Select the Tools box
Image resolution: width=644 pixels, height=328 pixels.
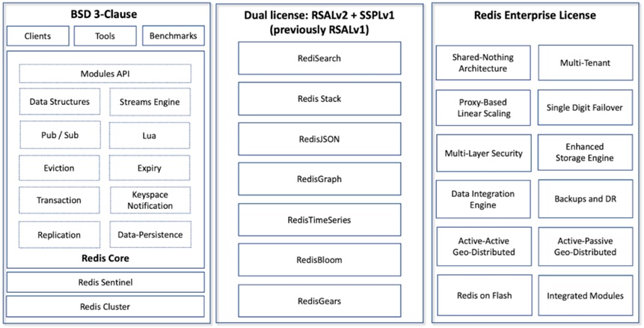coord(105,36)
